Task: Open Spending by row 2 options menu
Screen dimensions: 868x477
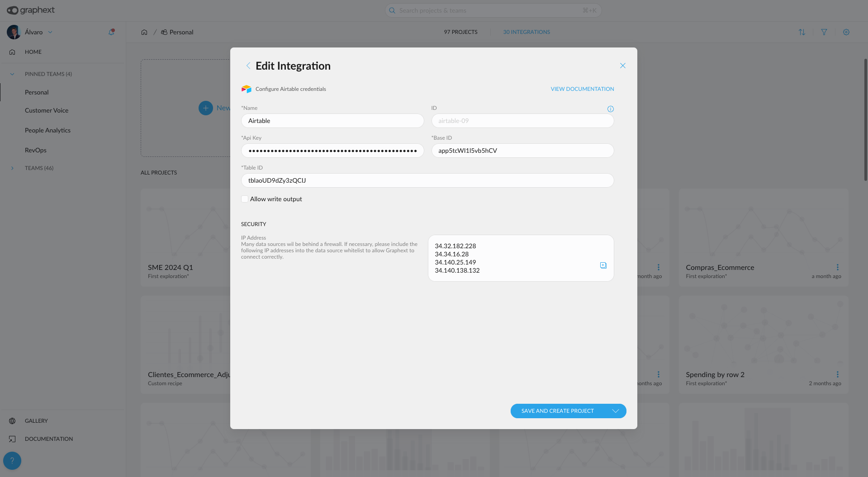Action: point(838,374)
